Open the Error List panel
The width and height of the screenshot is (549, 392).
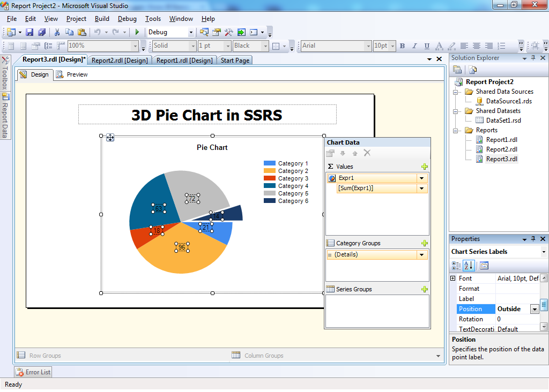click(x=32, y=372)
